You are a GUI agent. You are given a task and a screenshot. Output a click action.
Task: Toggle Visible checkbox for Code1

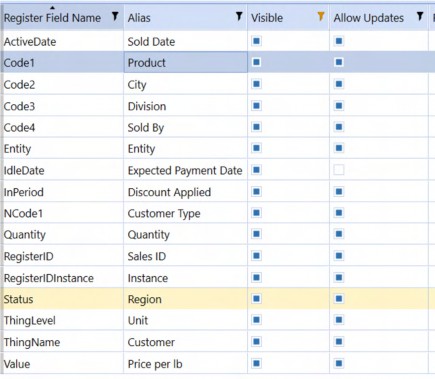click(256, 62)
